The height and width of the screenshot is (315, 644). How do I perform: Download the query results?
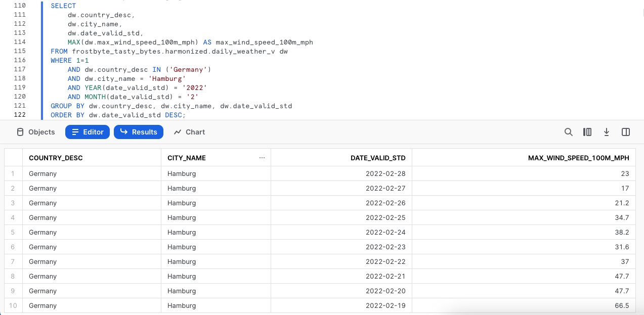point(607,132)
